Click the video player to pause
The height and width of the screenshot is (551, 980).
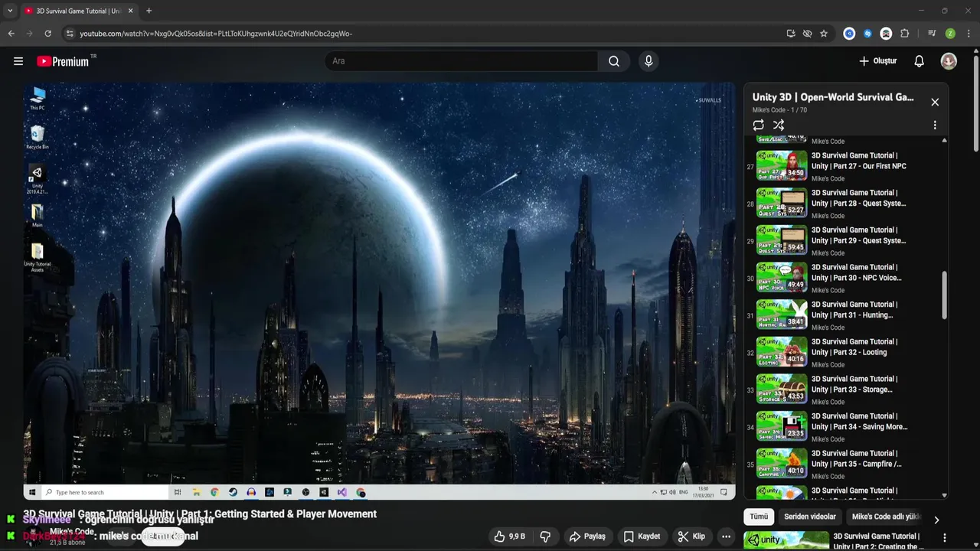pyautogui.click(x=379, y=291)
